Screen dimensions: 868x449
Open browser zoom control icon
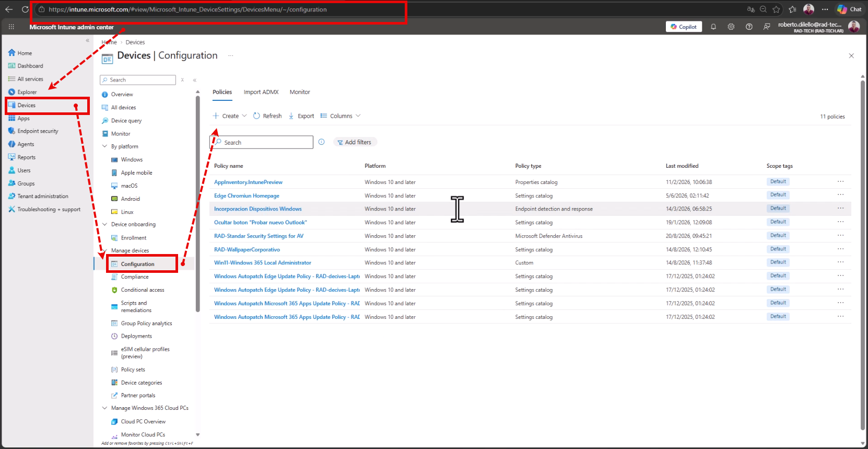(x=763, y=9)
